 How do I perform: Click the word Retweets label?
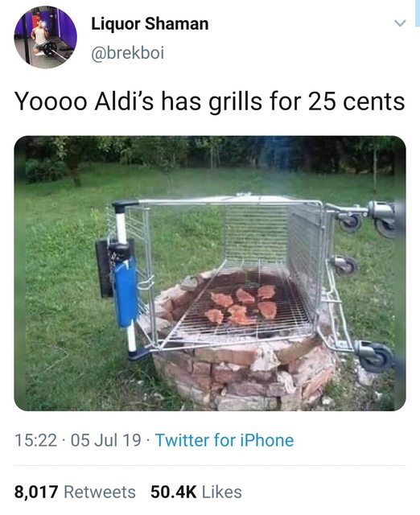click(100, 492)
